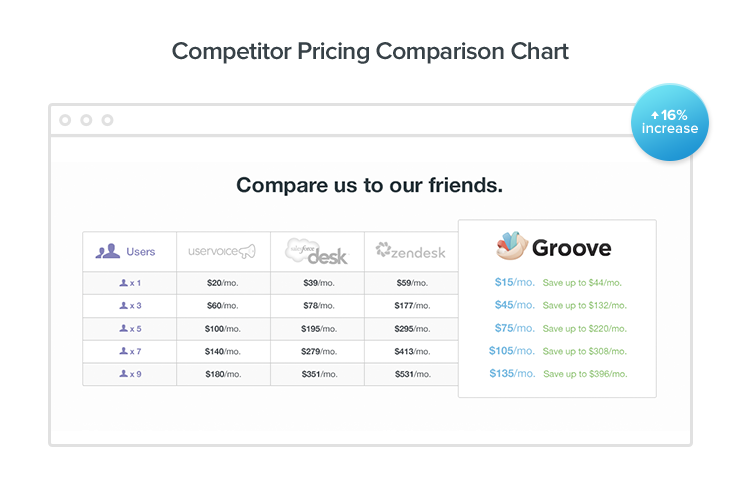The image size is (741, 494).
Task: Select the x 1 user row icon
Action: coord(123,283)
